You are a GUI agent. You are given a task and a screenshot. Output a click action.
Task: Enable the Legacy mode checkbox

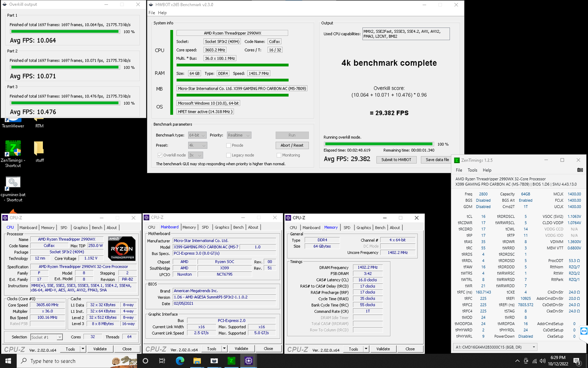click(228, 155)
